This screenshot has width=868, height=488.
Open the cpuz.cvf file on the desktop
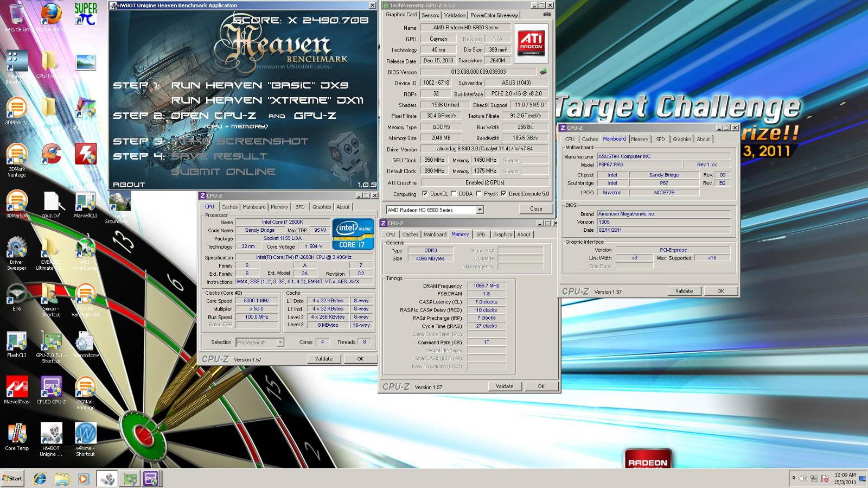[51, 205]
